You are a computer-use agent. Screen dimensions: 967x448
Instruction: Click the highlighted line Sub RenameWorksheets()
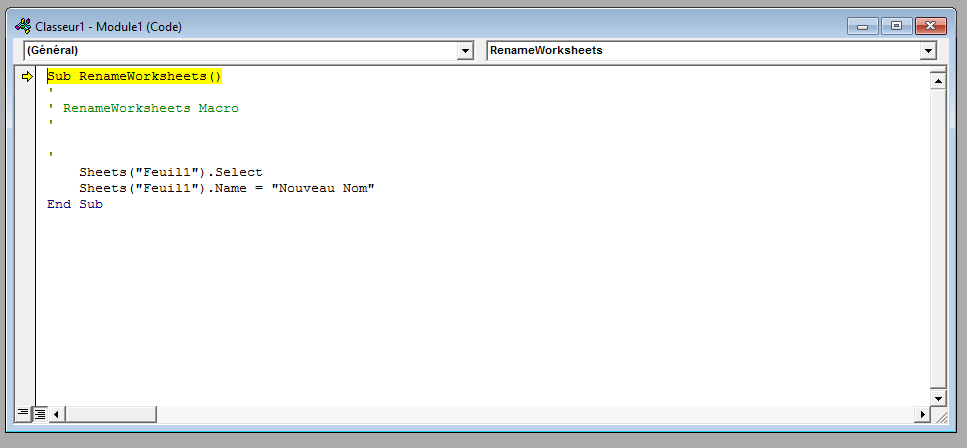(x=134, y=77)
